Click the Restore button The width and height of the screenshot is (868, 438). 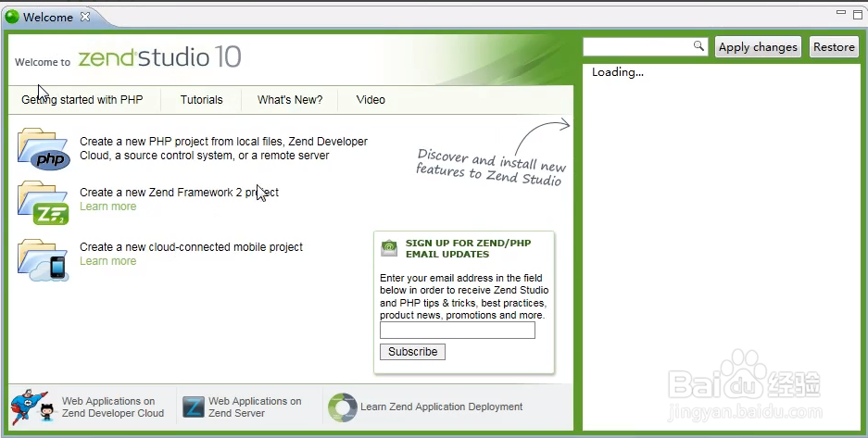[x=834, y=47]
